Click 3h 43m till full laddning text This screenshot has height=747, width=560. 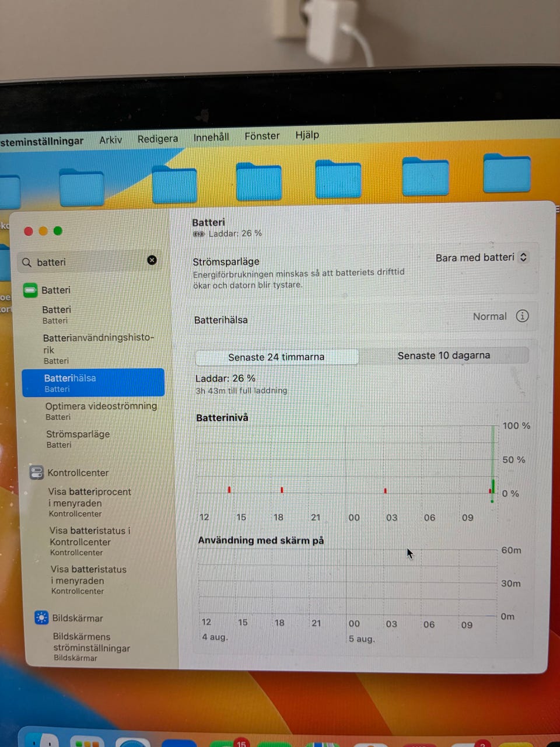pyautogui.click(x=242, y=390)
